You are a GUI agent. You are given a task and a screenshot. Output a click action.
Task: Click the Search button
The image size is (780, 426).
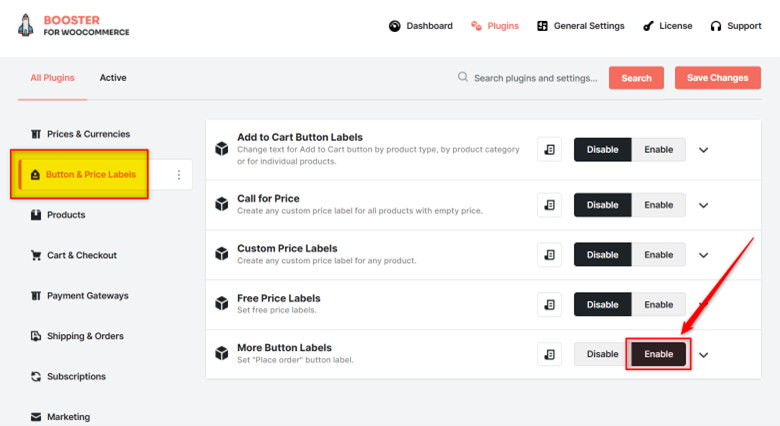click(x=636, y=78)
